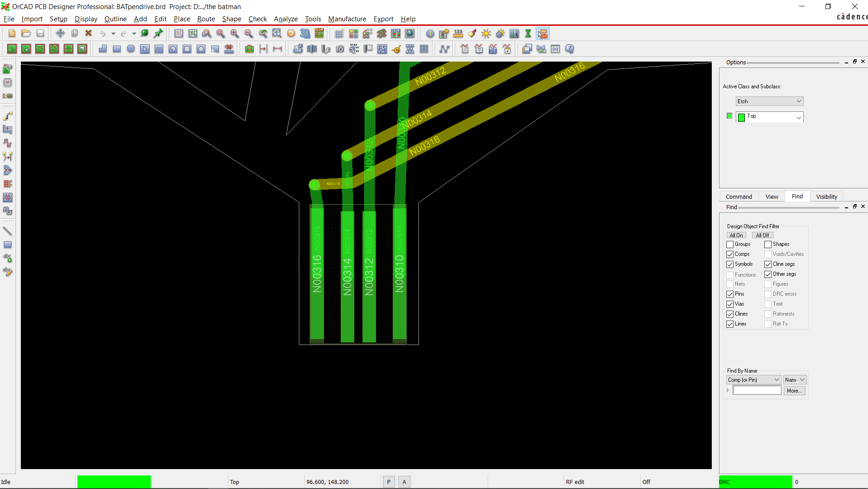868x489 pixels.
Task: Click the Dehighlight brush icon
Action: (x=472, y=34)
